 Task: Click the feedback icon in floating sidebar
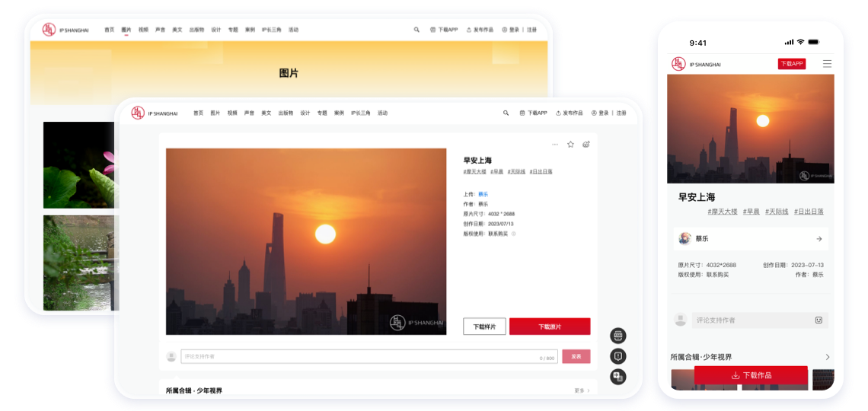pyautogui.click(x=618, y=356)
